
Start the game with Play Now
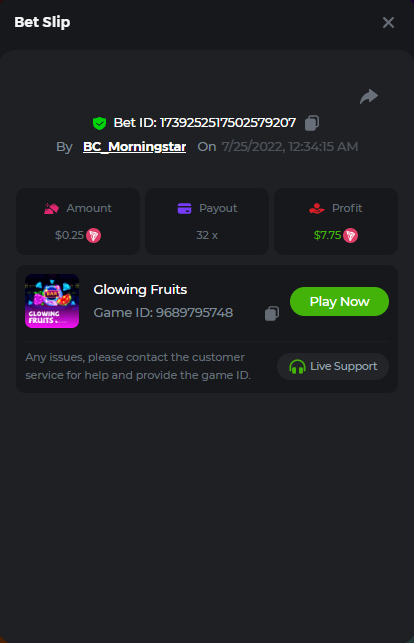click(x=339, y=301)
